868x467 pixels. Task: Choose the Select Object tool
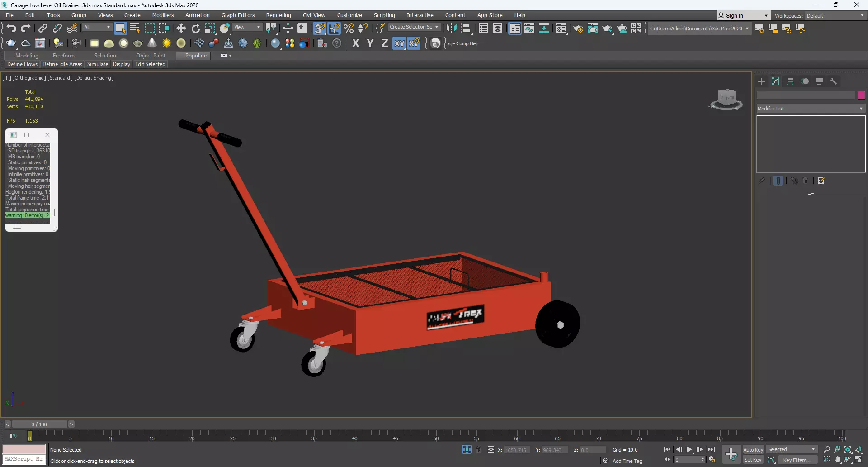coord(120,29)
